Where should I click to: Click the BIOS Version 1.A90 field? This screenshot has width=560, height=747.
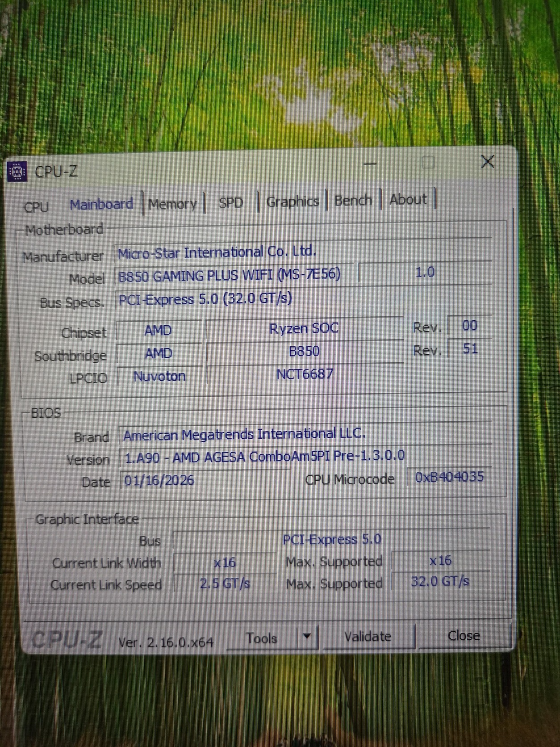click(305, 456)
